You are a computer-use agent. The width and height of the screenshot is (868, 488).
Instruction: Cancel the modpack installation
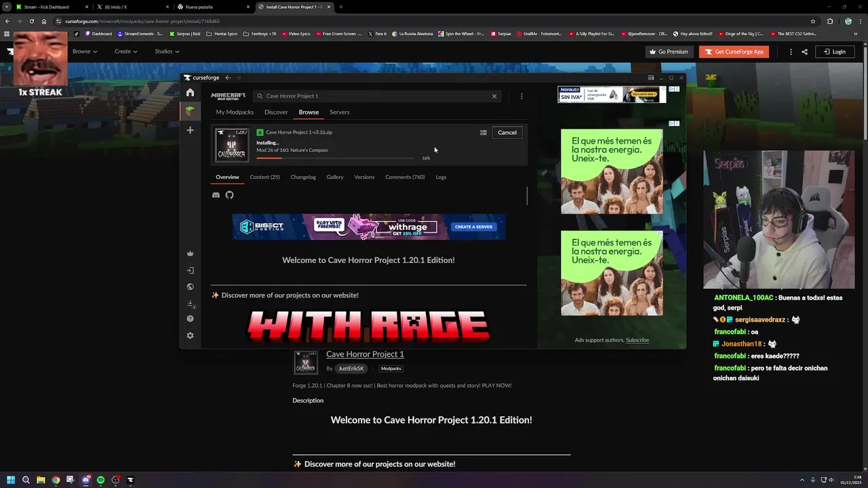tap(507, 133)
